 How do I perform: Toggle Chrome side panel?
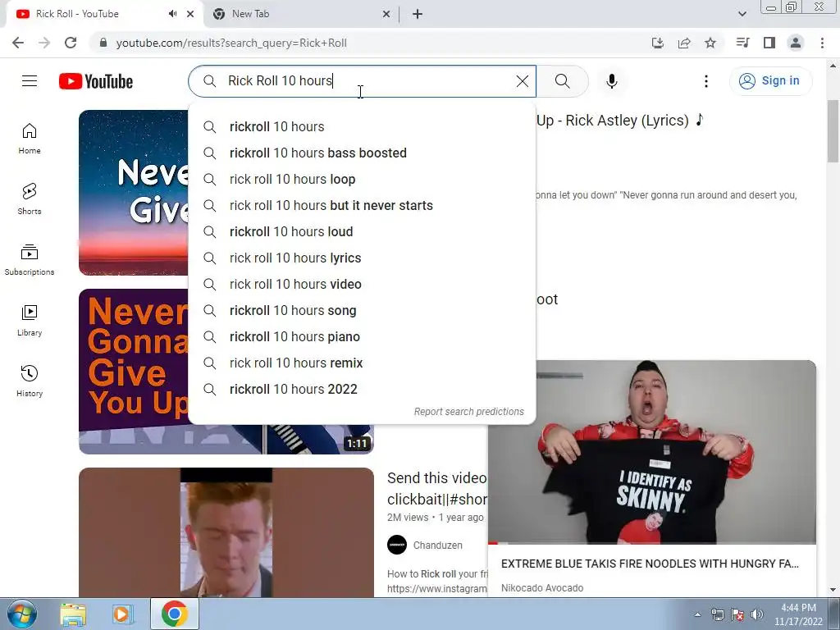(x=769, y=43)
